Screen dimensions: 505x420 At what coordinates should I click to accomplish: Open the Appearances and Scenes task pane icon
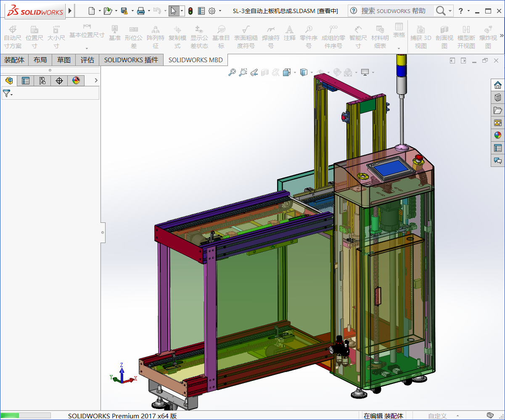[498, 135]
